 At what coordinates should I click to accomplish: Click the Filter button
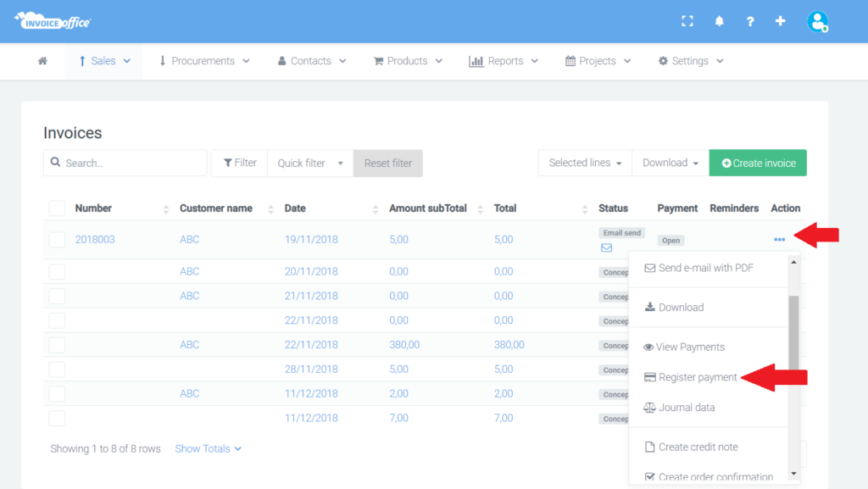coord(239,164)
